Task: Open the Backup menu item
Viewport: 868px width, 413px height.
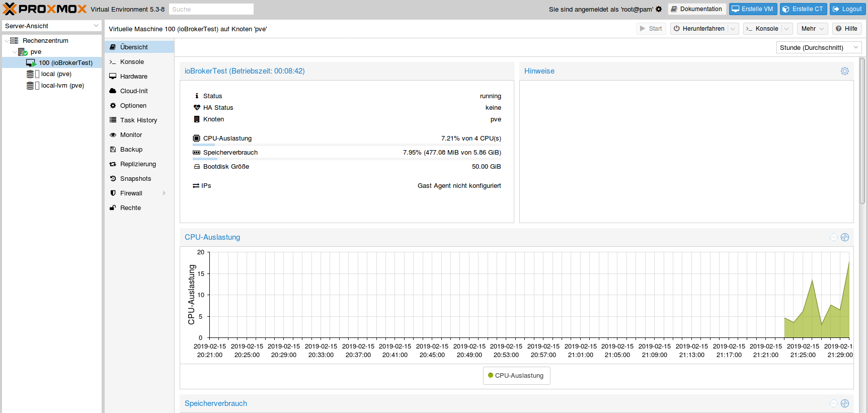Action: [139, 150]
